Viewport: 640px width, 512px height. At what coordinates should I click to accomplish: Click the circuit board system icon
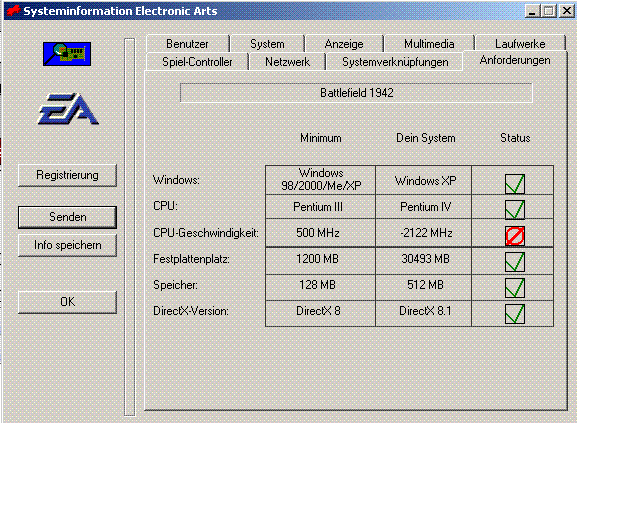coord(67,54)
